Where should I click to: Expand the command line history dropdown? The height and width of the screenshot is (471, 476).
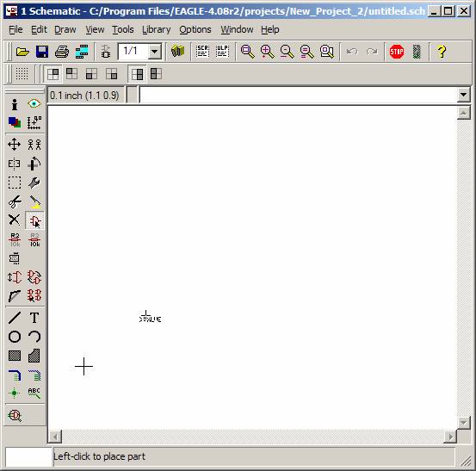coord(463,95)
